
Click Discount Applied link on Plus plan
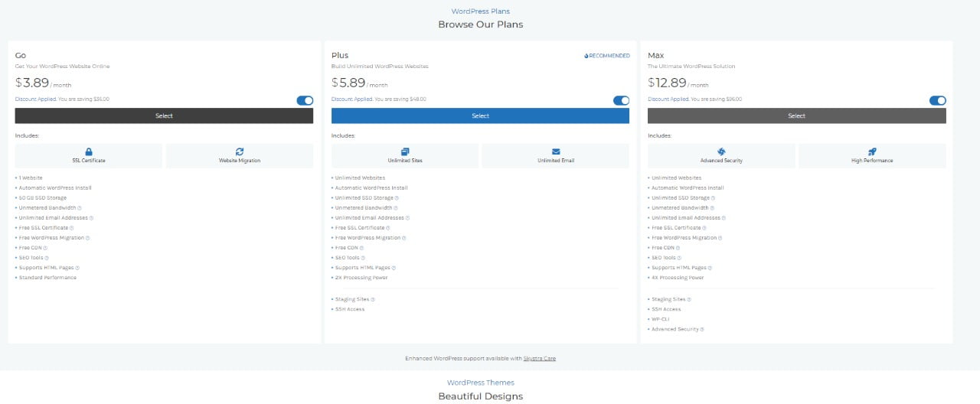click(352, 99)
